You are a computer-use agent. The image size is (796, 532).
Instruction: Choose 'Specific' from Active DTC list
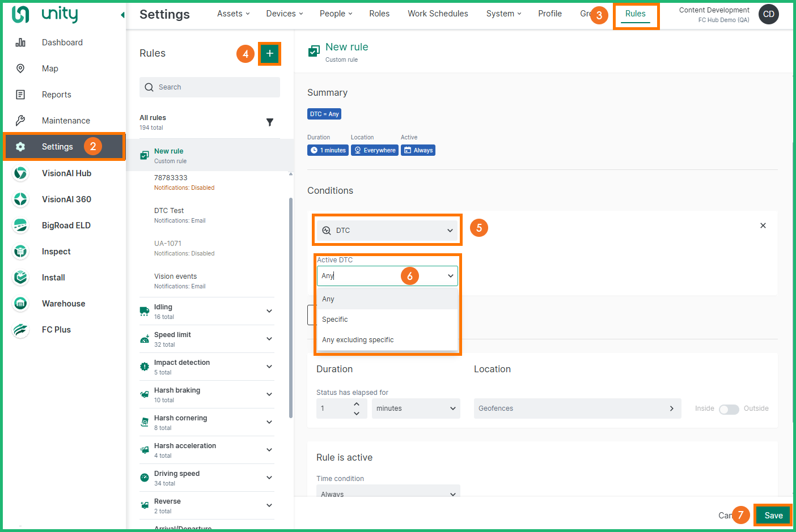(x=335, y=320)
